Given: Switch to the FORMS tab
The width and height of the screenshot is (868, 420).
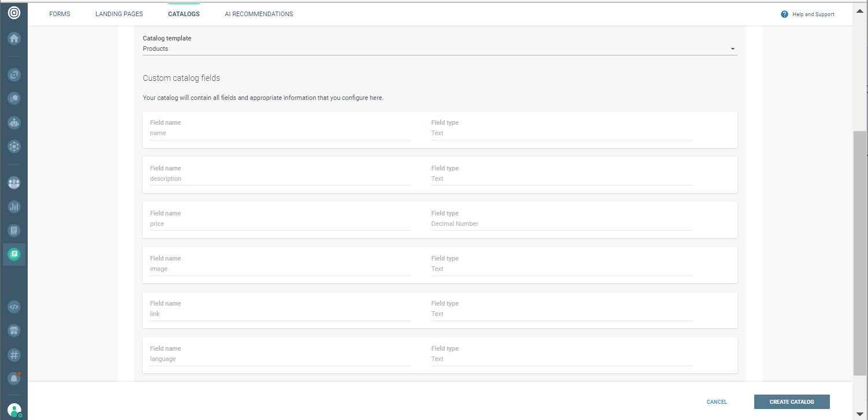Looking at the screenshot, I should pyautogui.click(x=59, y=14).
